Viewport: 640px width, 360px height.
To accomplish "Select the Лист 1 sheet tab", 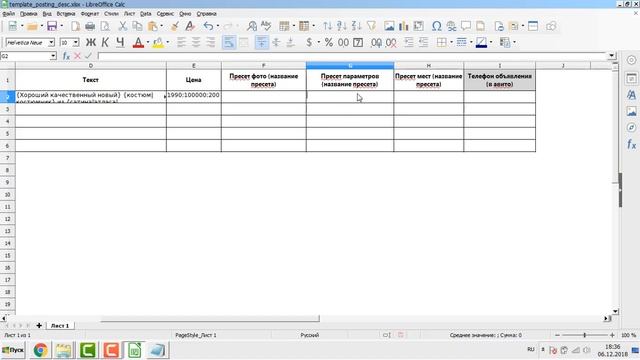I will coord(60,325).
